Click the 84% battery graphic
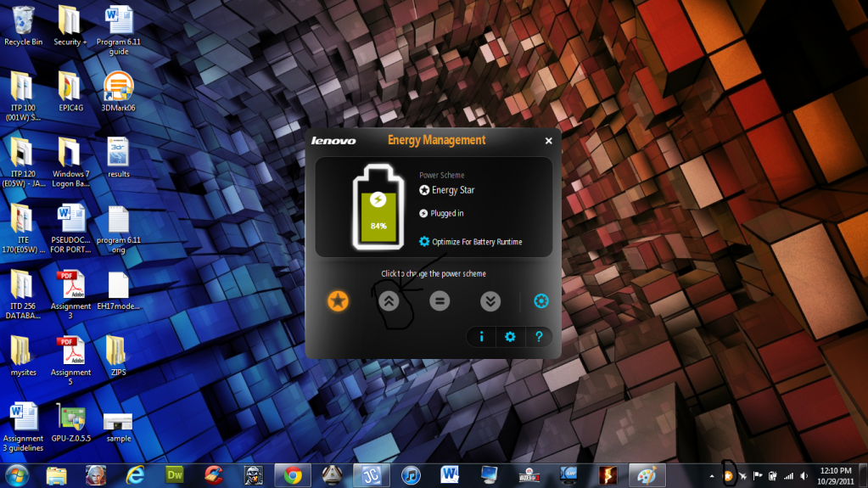This screenshot has height=488, width=868. tap(378, 206)
